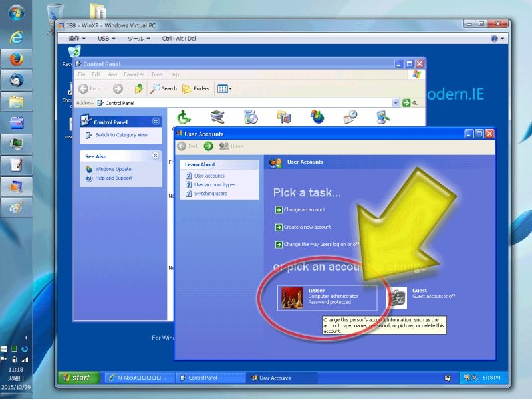Click the Go button beside the address bar

point(411,103)
